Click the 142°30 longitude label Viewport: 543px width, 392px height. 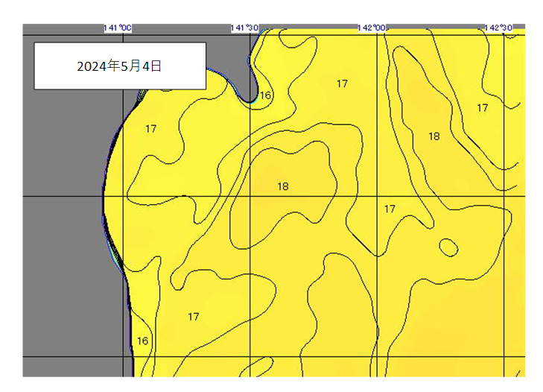tap(498, 28)
